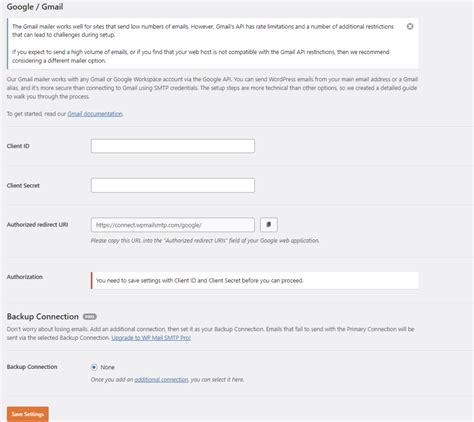The height and width of the screenshot is (422, 474).
Task: Click the PRO badge beside Backup Connection
Action: tap(90, 317)
